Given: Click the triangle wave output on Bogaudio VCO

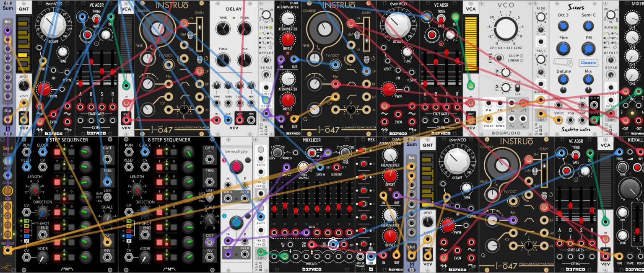Looking at the screenshot, I should (511, 119).
